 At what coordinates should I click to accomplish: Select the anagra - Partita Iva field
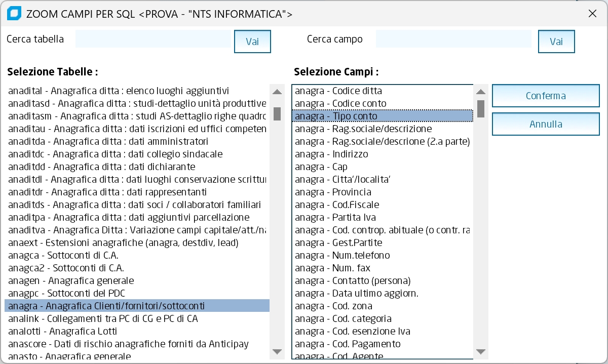(x=335, y=217)
